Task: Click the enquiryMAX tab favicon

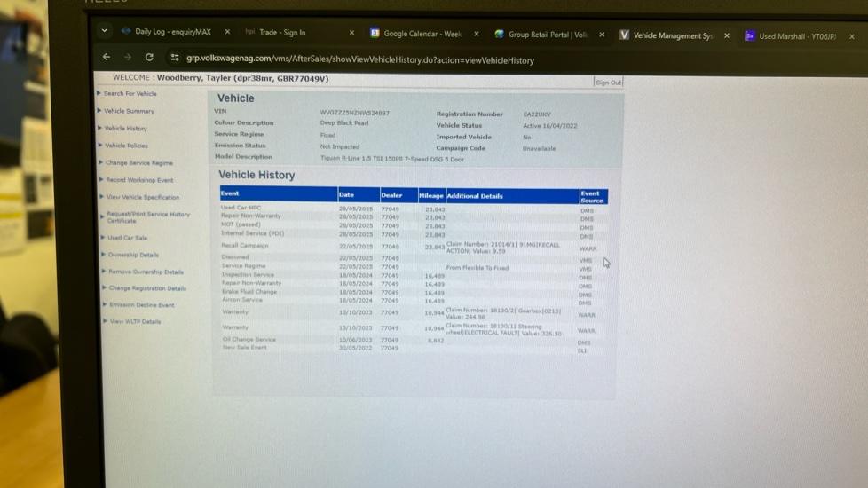Action: 126,32
